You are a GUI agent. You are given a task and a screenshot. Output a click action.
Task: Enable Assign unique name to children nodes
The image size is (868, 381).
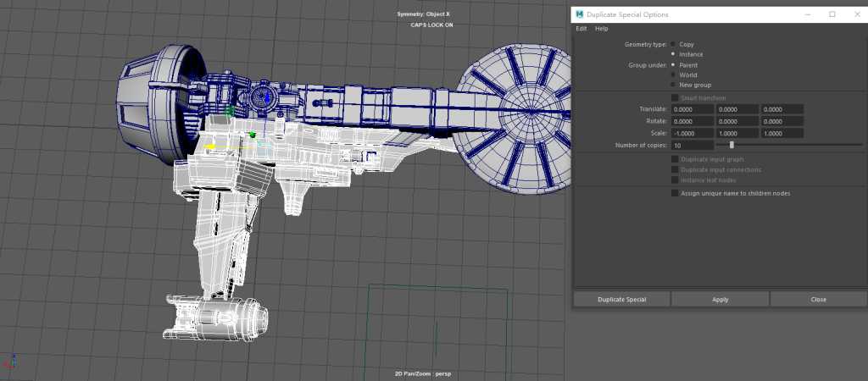coord(674,193)
